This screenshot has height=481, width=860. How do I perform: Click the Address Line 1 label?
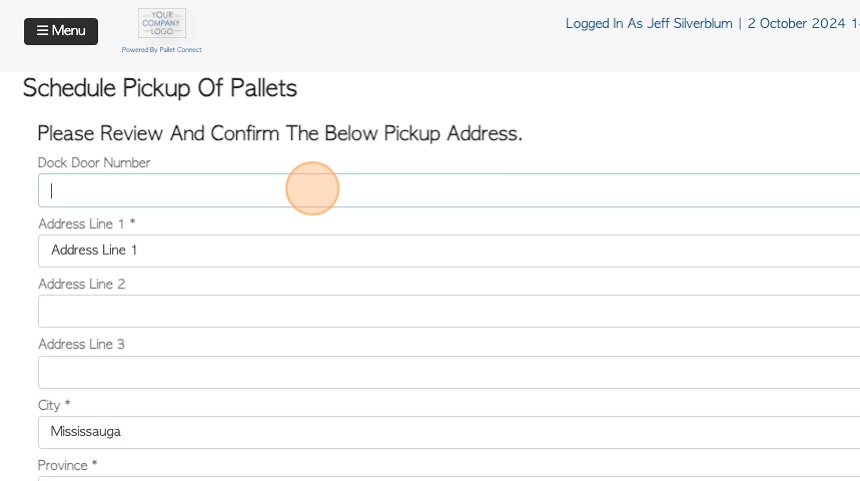[87, 224]
